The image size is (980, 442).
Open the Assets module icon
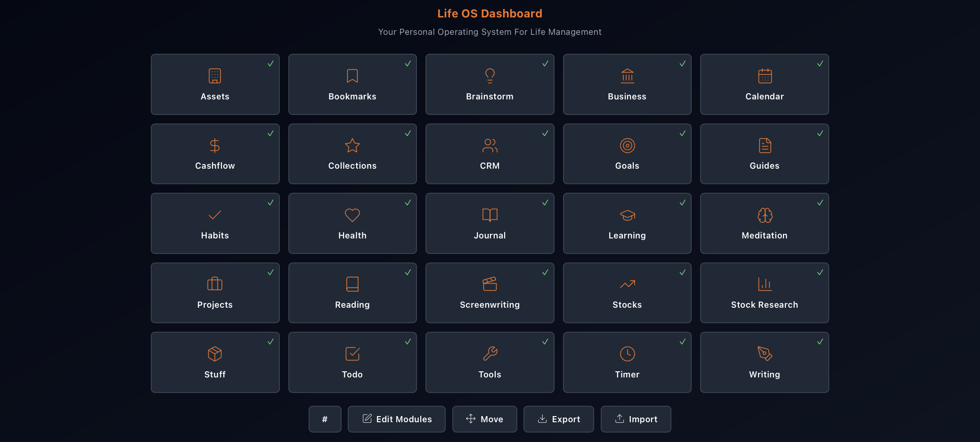pos(215,75)
